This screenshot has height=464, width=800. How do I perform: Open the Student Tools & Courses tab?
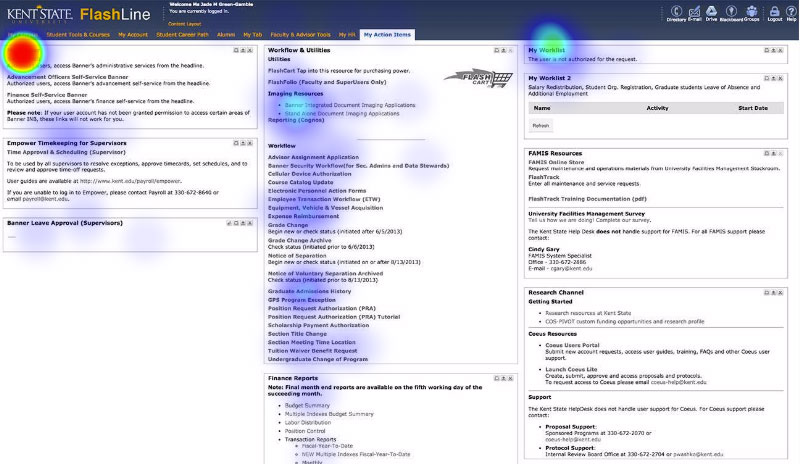78,35
